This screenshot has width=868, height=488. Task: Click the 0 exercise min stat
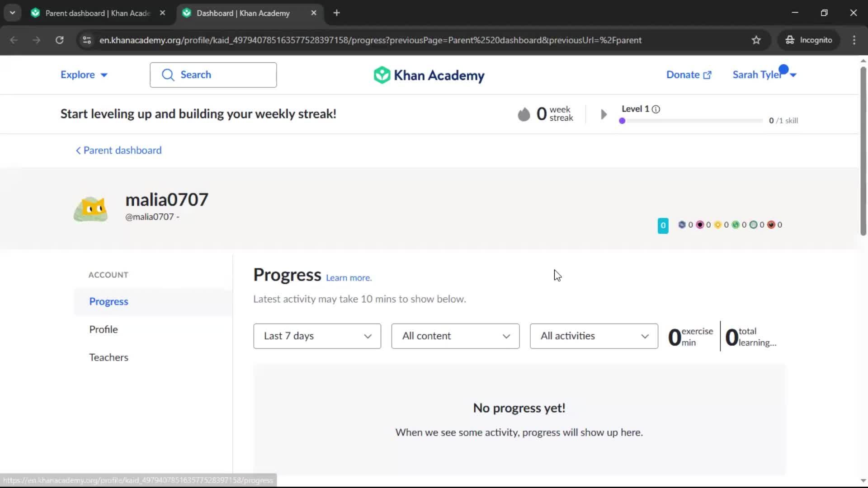coord(690,337)
